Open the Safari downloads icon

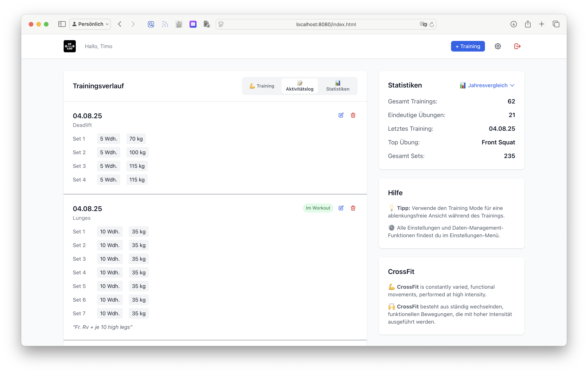(514, 24)
